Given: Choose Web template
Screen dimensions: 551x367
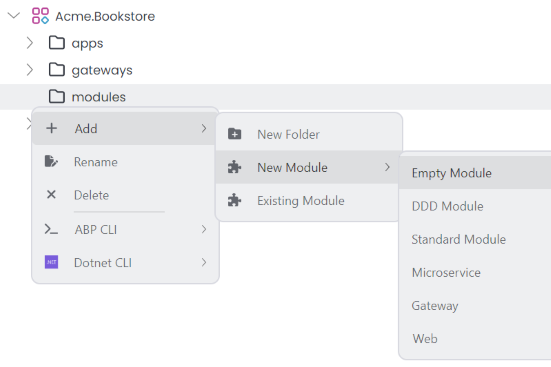Looking at the screenshot, I should 475,338.
